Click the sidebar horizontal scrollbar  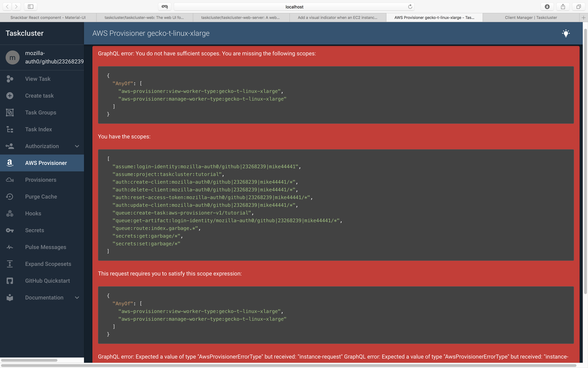(29, 360)
